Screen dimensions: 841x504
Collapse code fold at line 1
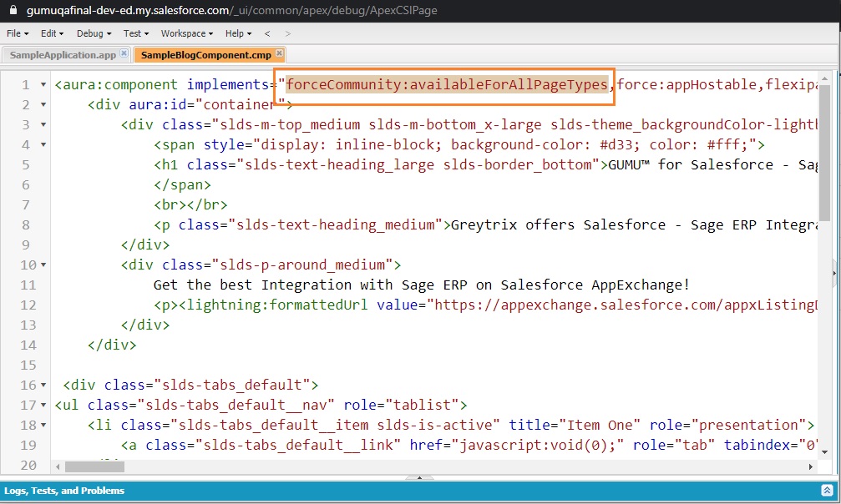pyautogui.click(x=43, y=85)
